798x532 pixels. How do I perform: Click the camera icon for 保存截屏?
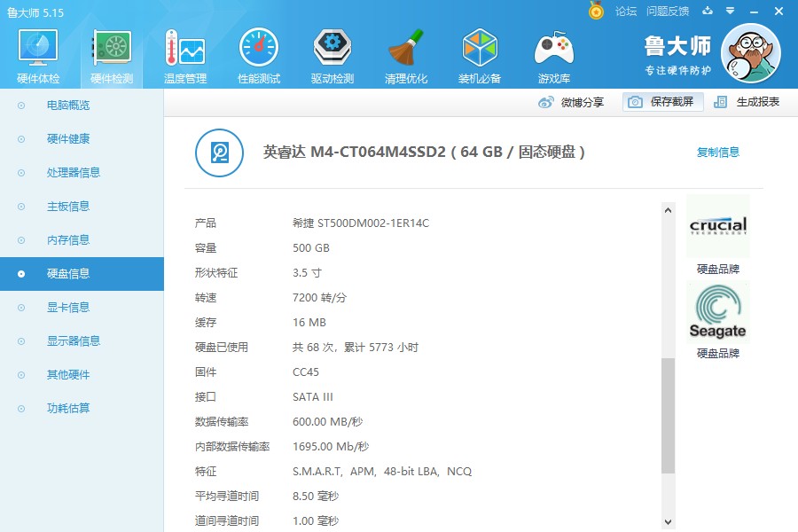click(635, 102)
